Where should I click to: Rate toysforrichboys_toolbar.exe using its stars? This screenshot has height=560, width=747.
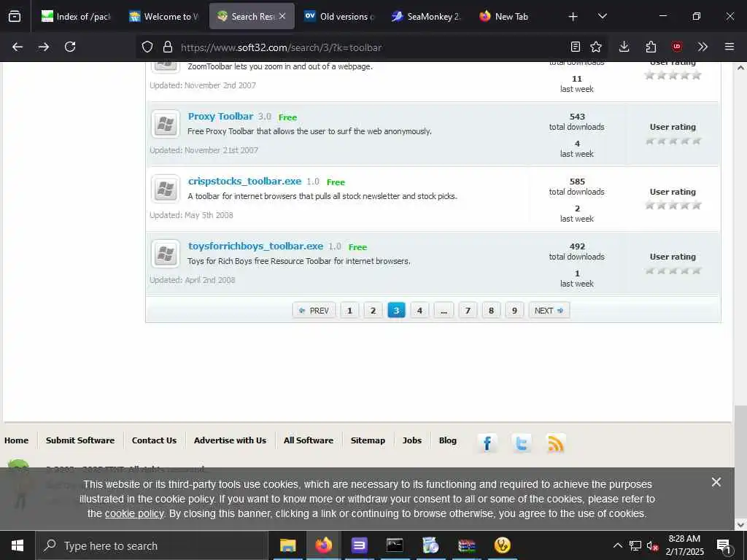(673, 271)
